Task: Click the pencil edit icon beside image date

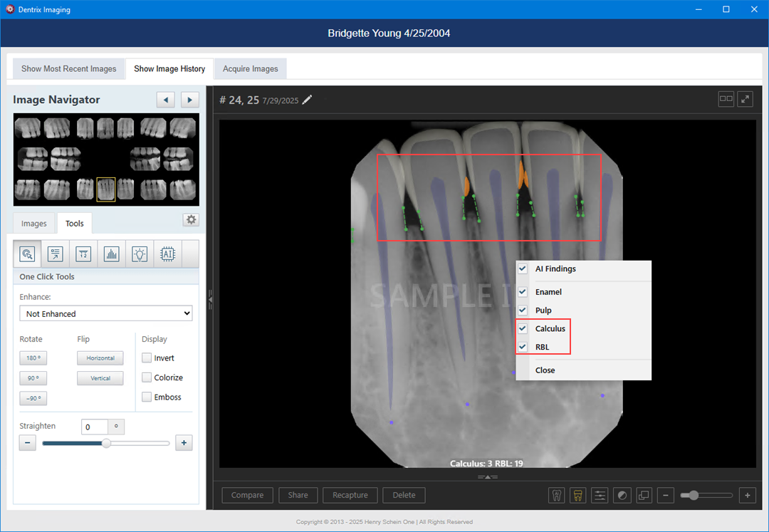Action: pyautogui.click(x=307, y=100)
